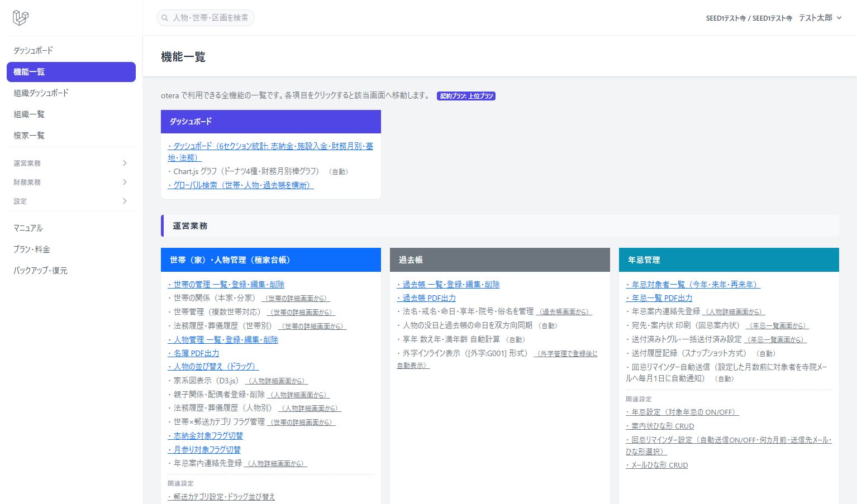The width and height of the screenshot is (857, 504).
Task: Open 郵送カテゴリ設定・ドラッグ並び替え link
Action: (221, 497)
